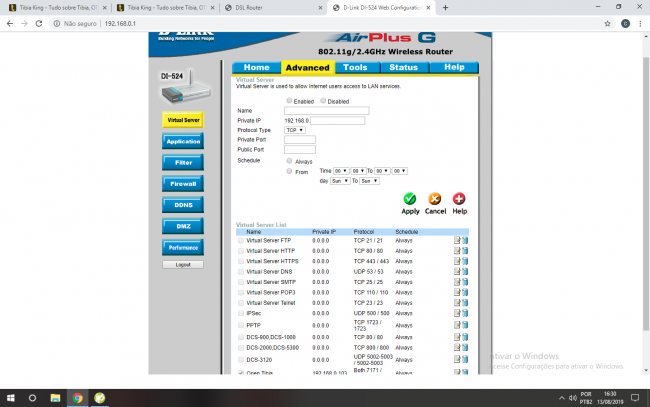The image size is (650, 407).
Task: Delete the Virtual Server SMTP entry
Action: [465, 282]
